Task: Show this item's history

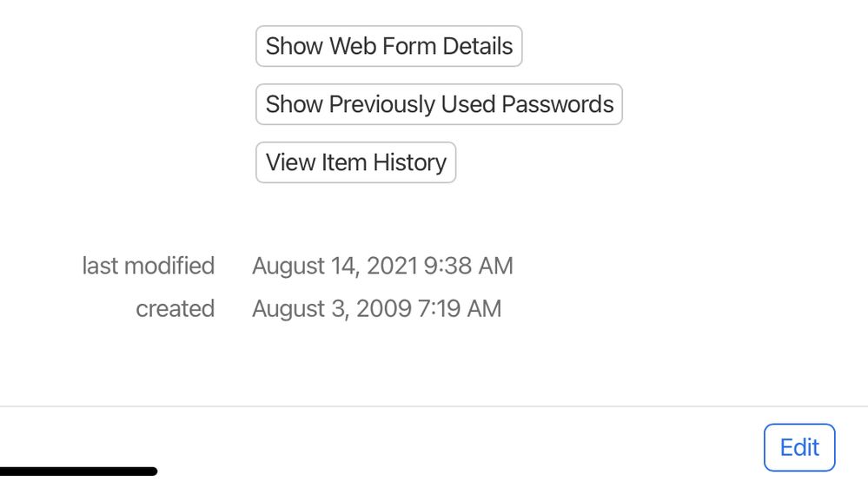Action: click(x=355, y=162)
